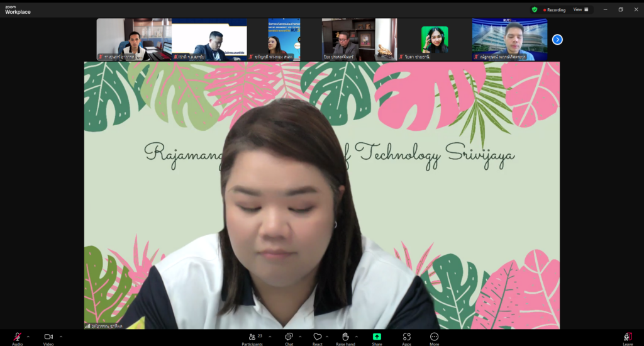Select the ปิยะ participant thumbnail
644x346 pixels.
pos(359,40)
